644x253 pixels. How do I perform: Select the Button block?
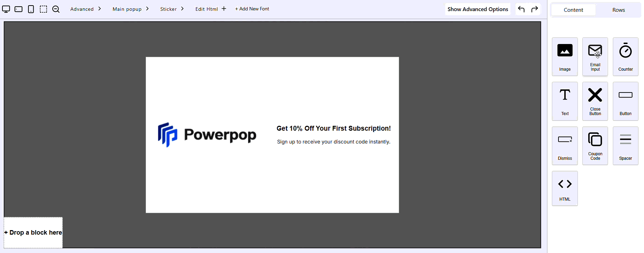coord(626,101)
